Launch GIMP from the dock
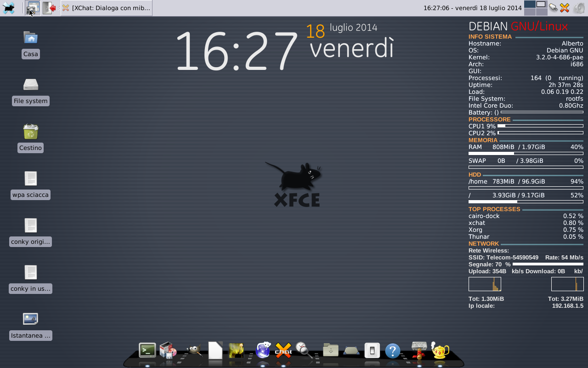This screenshot has width=588, height=368. pyautogui.click(x=194, y=351)
